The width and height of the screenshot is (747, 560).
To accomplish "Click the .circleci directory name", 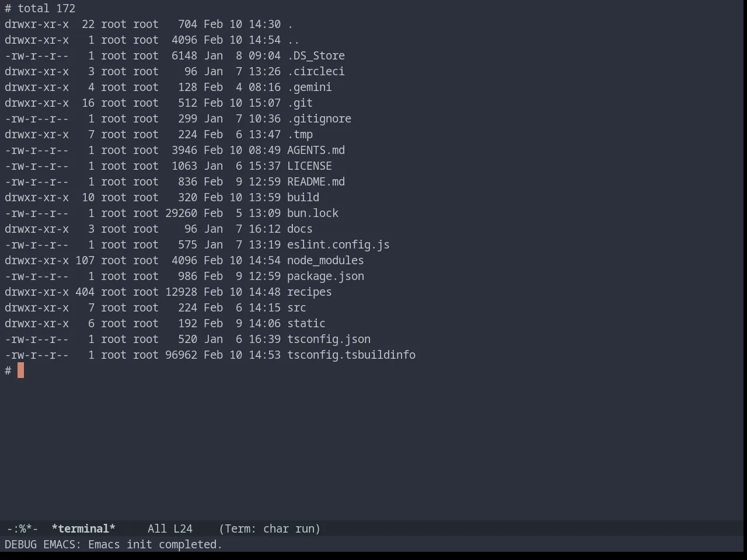I will [316, 71].
